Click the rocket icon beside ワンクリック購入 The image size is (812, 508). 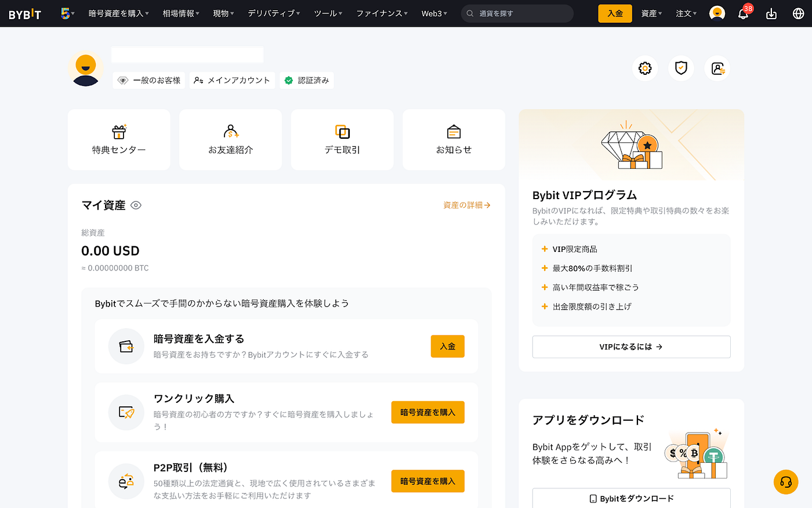pyautogui.click(x=126, y=413)
